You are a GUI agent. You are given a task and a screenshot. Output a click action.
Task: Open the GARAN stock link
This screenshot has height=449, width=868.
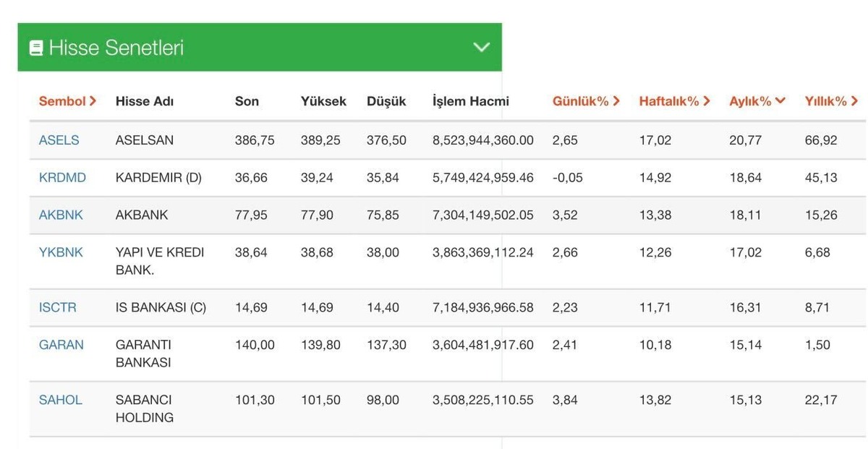tap(61, 345)
